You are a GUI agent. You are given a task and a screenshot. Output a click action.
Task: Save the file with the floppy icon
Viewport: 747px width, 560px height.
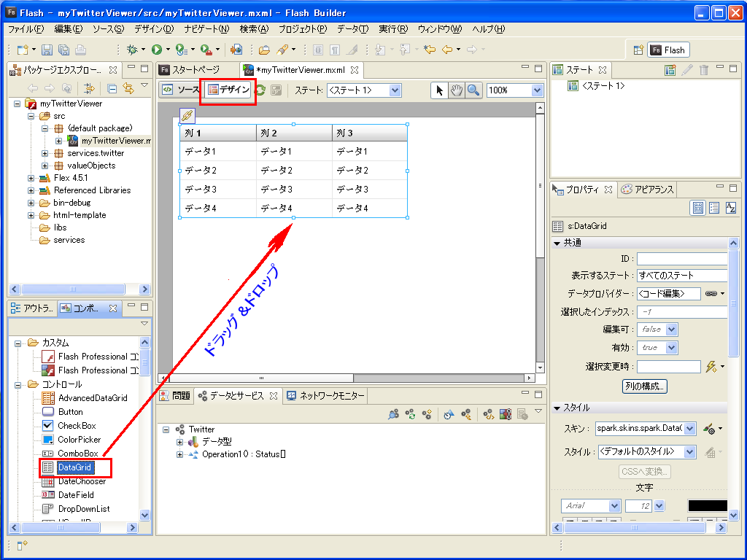[x=47, y=50]
